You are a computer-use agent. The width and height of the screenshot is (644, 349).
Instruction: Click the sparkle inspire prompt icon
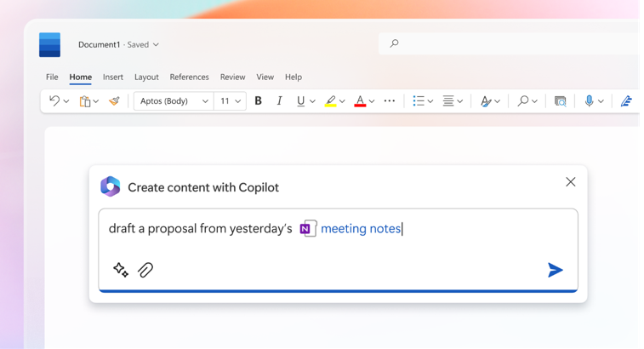[x=121, y=270]
